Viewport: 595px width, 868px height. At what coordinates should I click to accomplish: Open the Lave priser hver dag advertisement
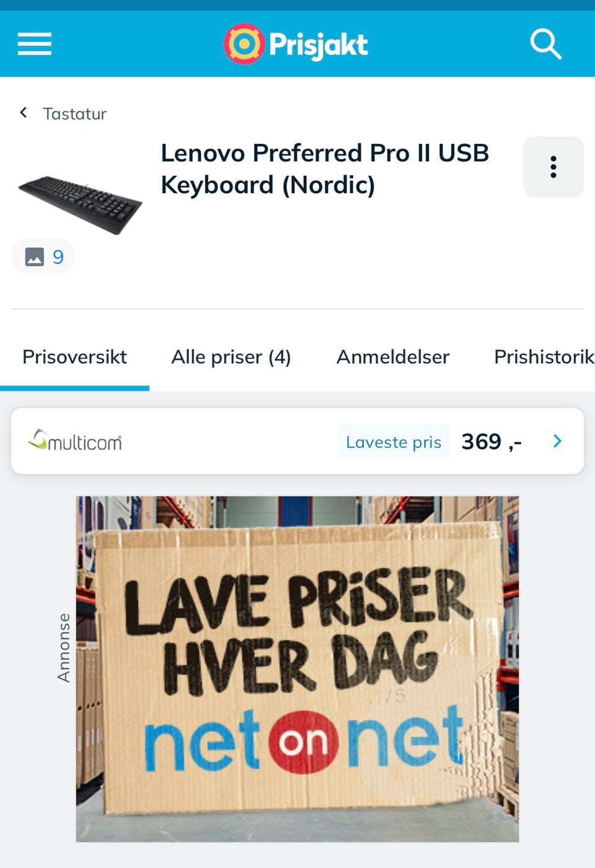297,669
